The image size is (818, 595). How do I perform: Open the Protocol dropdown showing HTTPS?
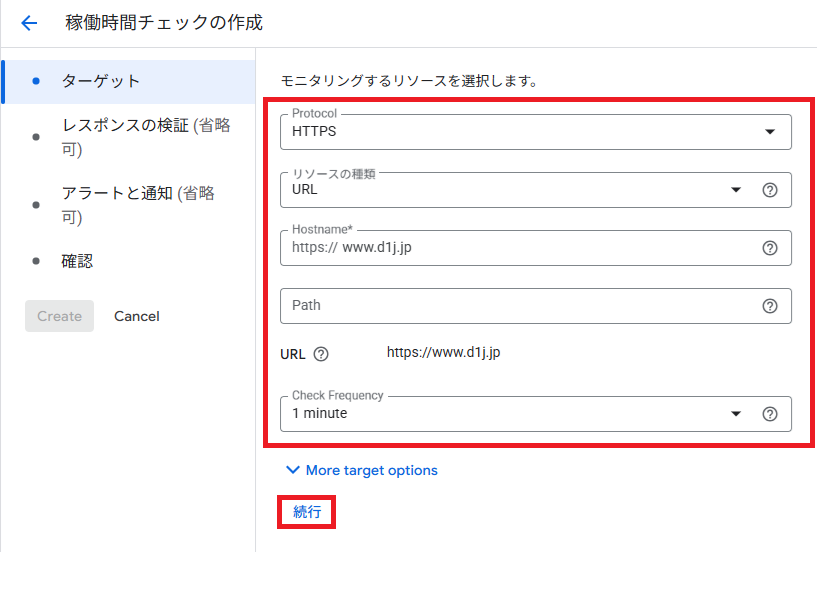535,132
